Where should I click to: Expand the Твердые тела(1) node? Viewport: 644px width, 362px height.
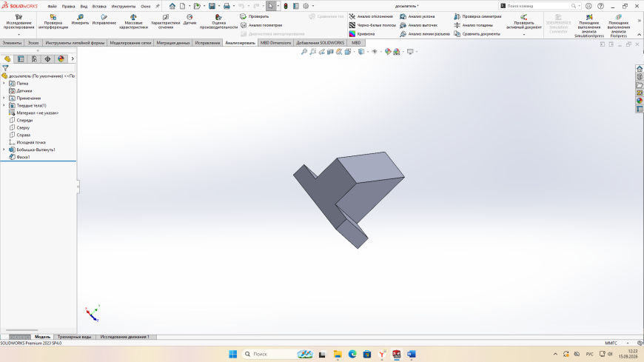tap(4, 106)
